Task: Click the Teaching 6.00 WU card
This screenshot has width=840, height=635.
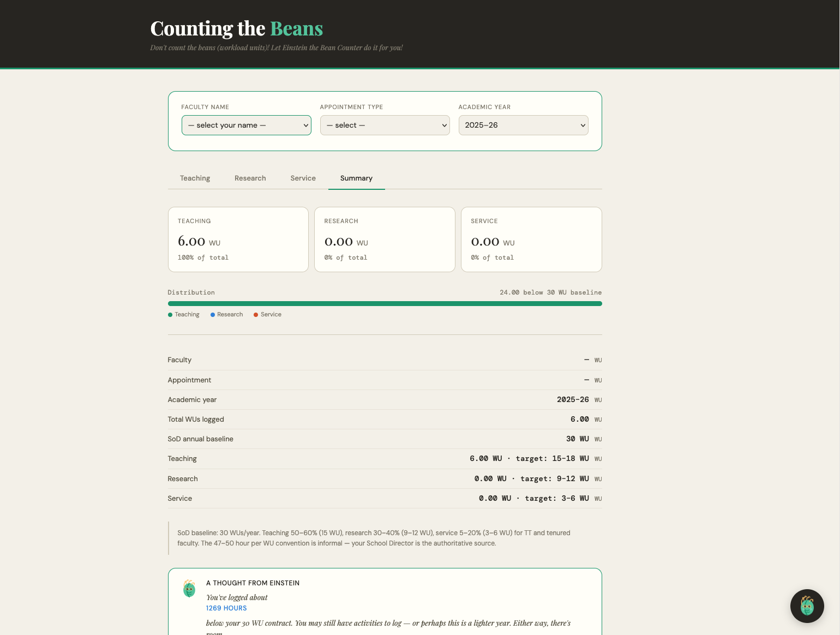Action: tap(238, 239)
